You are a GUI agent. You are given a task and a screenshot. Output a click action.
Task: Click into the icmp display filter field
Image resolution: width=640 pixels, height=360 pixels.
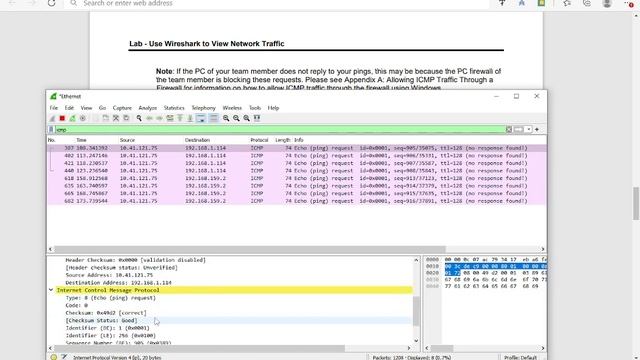click(280, 129)
